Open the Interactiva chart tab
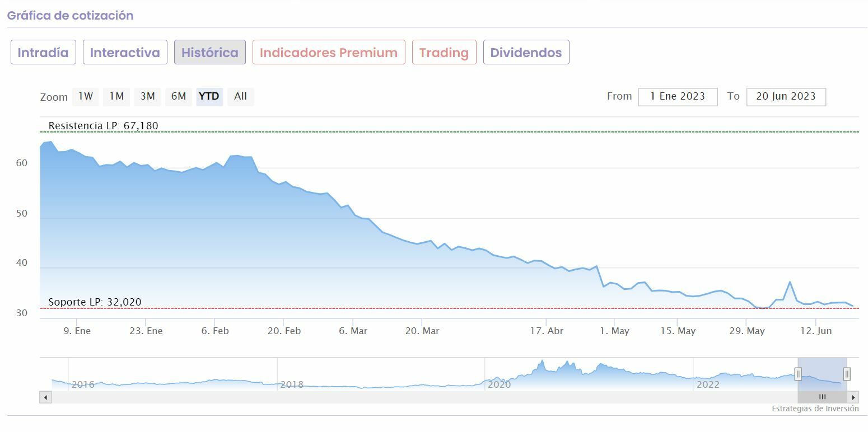This screenshot has width=868, height=432. (125, 53)
